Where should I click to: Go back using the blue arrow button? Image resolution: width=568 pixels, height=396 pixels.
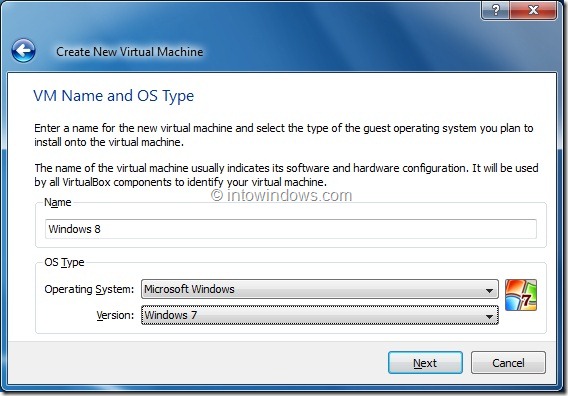(23, 50)
